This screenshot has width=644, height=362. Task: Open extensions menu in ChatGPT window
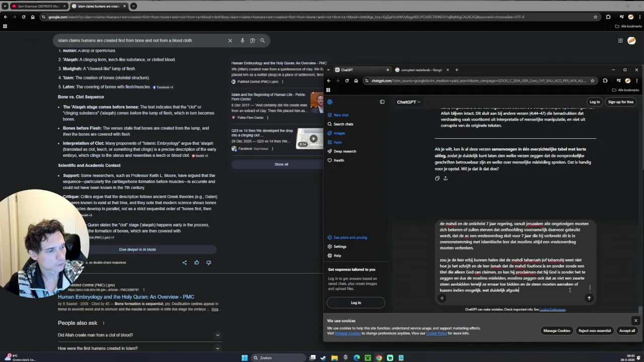605,80
